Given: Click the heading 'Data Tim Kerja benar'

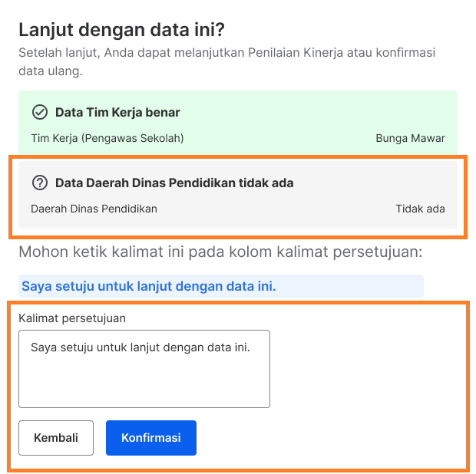Looking at the screenshot, I should pyautogui.click(x=117, y=112).
